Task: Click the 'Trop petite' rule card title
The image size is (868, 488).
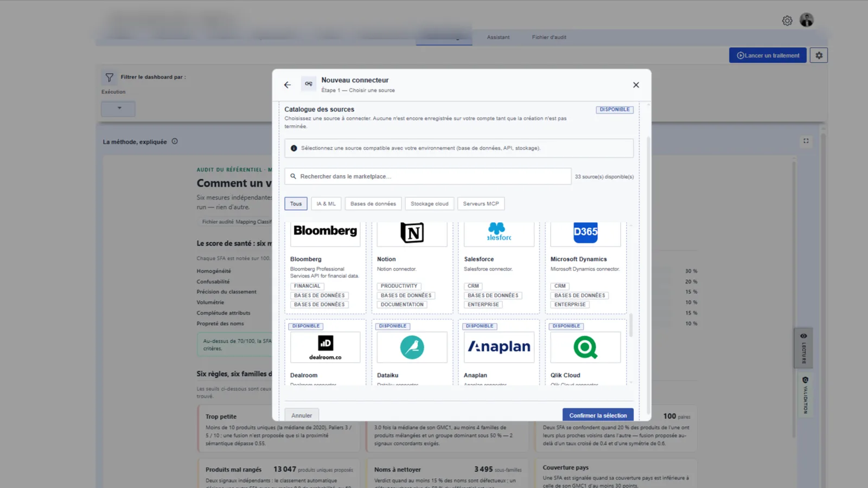Action: pos(221,416)
